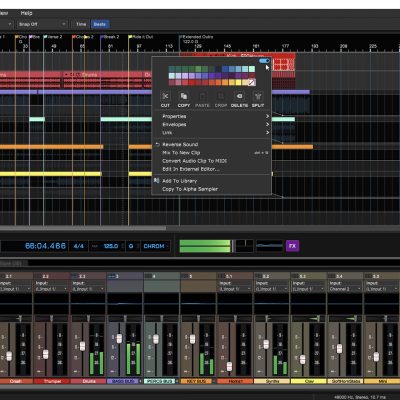Click the reverse arrow icon beside Reverse Sound
Viewport: 400px width, 400px height.
click(157, 144)
